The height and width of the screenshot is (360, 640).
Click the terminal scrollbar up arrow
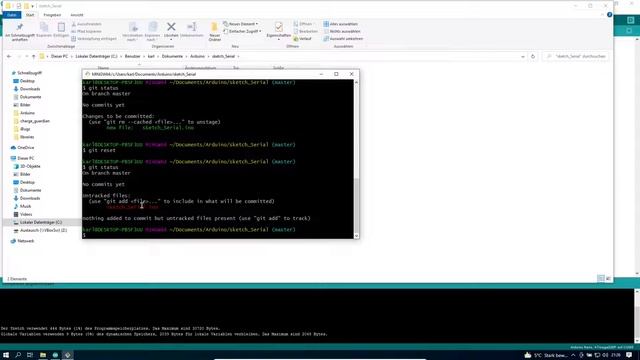pos(356,82)
